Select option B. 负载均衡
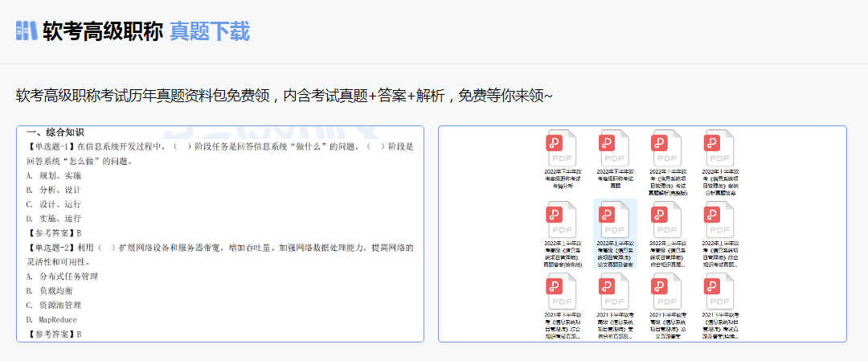The width and height of the screenshot is (868, 361). [x=53, y=291]
